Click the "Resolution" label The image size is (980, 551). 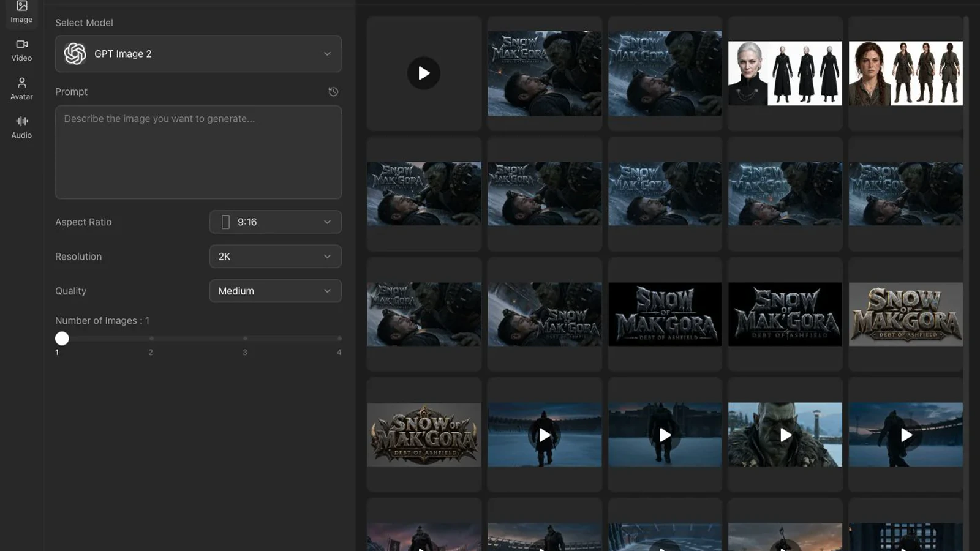click(x=78, y=257)
